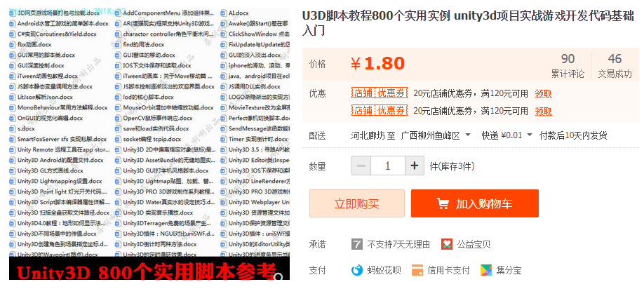This screenshot has height=296, width=644.
Task: Click file name save和load实例代码.docx
Action: 156,128
